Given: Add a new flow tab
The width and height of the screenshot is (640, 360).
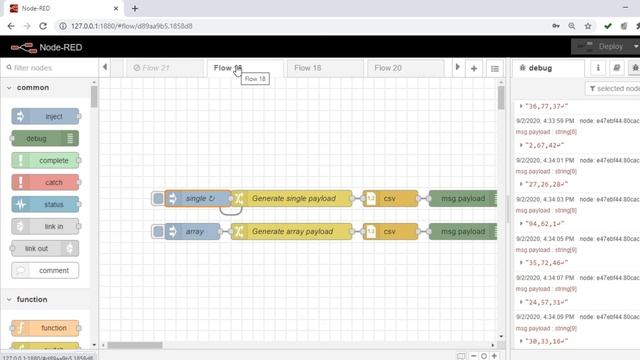Looking at the screenshot, I should pos(473,68).
